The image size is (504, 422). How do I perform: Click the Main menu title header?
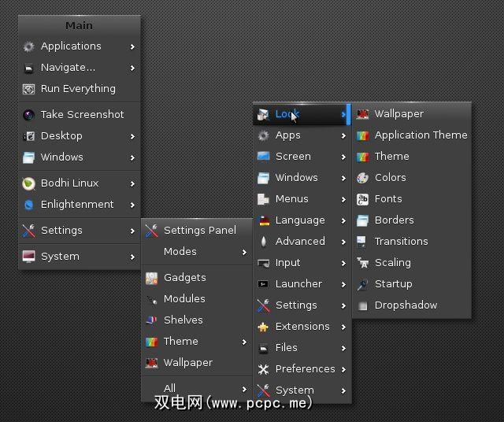click(79, 26)
